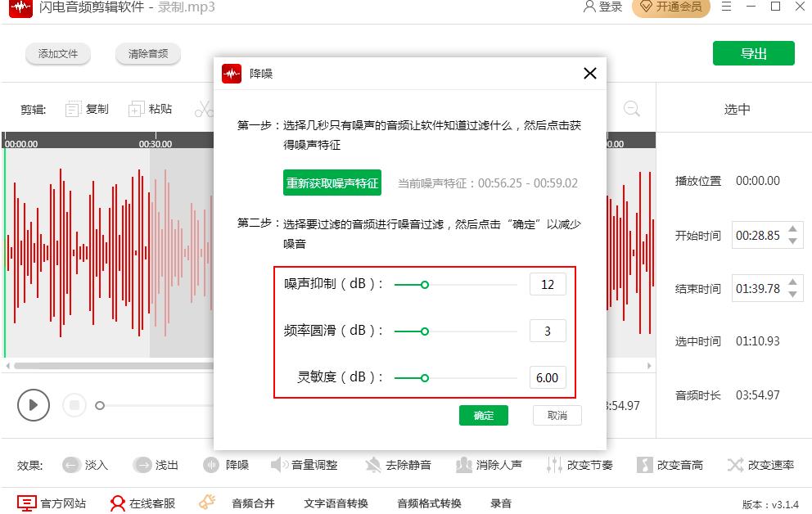The width and height of the screenshot is (812, 514).
Task: Click the stop button
Action: [x=74, y=405]
